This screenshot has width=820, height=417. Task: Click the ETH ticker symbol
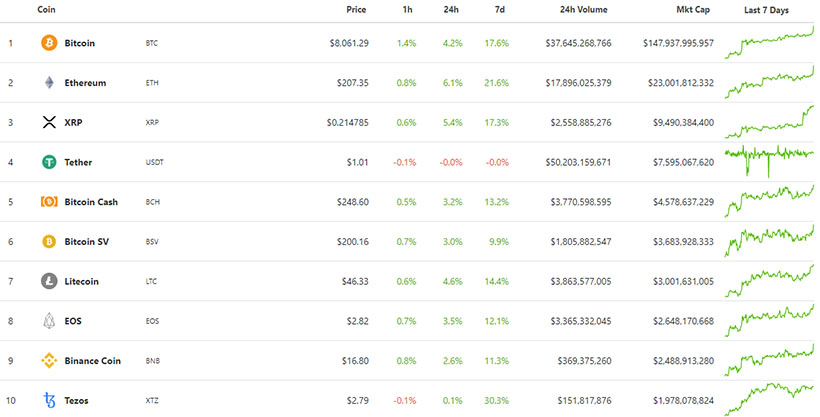(x=152, y=83)
